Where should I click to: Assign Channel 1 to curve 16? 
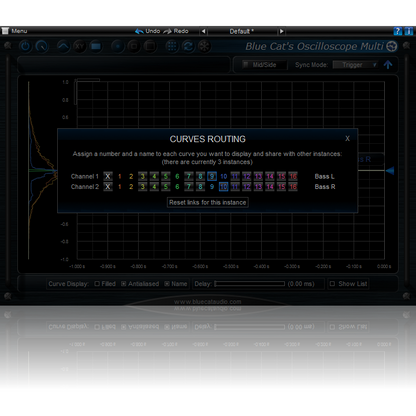pyautogui.click(x=293, y=176)
